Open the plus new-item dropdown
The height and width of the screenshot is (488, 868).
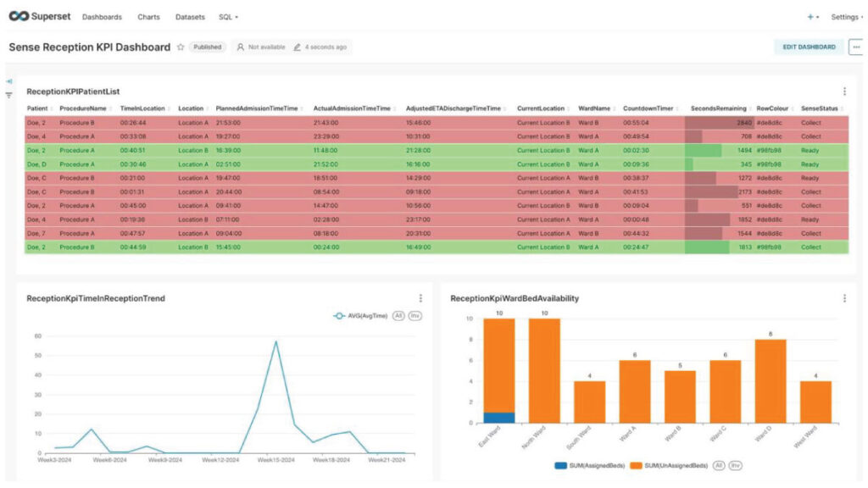813,17
